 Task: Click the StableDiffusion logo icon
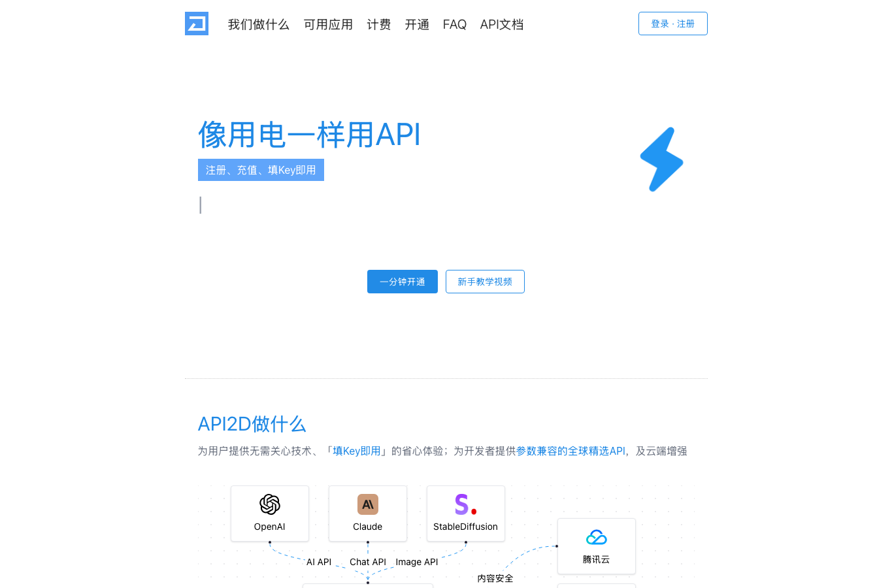point(465,504)
